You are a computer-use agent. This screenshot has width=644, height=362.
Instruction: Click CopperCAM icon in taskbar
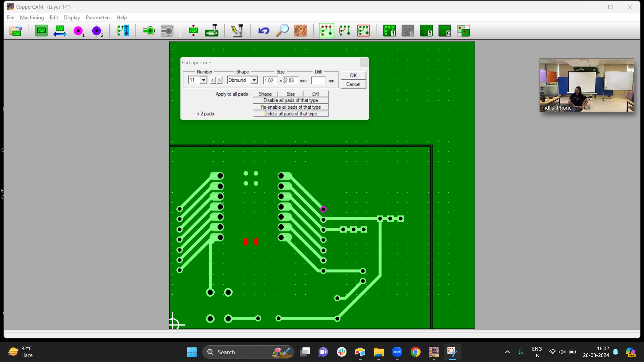coord(434,352)
